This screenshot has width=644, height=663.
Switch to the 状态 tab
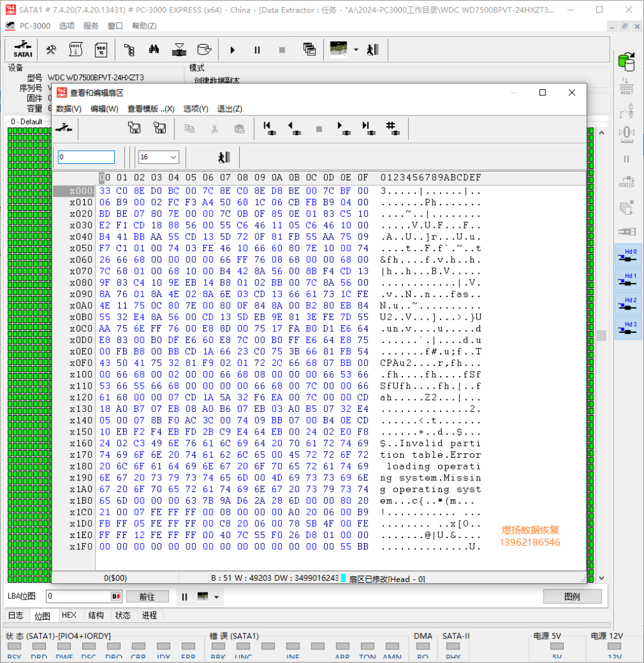122,615
